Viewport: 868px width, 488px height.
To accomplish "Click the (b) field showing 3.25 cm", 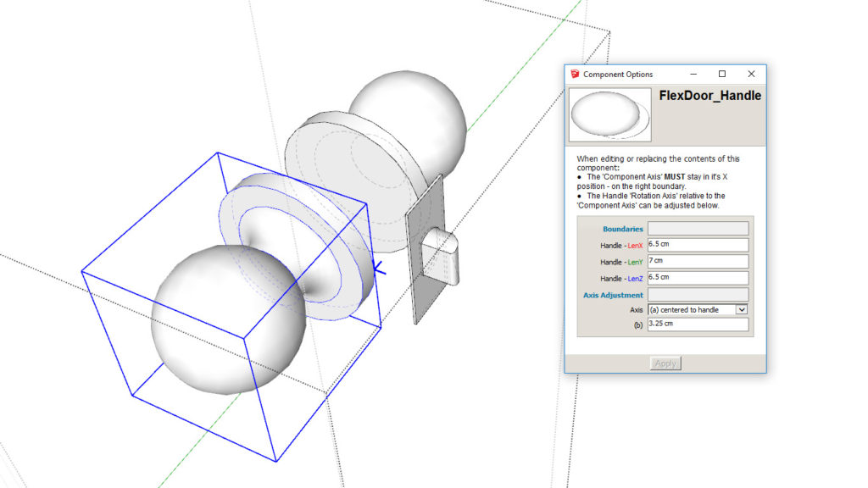I will pyautogui.click(x=697, y=324).
